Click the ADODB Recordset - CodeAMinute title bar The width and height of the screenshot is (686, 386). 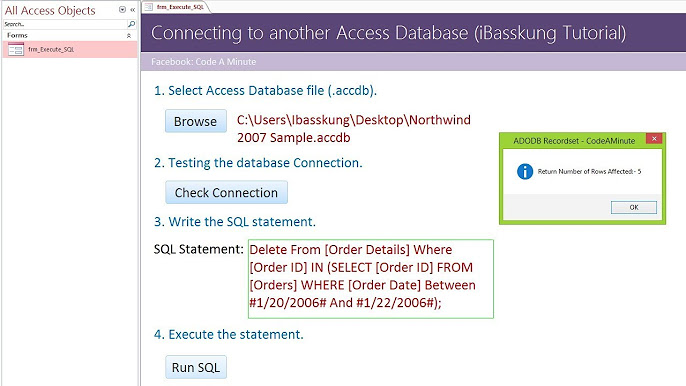(x=574, y=141)
